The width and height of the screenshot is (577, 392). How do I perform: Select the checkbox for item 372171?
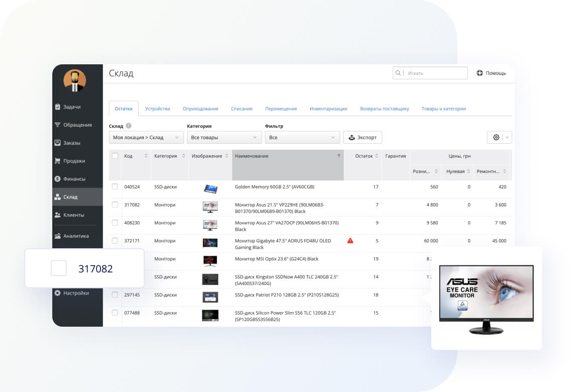tap(115, 241)
